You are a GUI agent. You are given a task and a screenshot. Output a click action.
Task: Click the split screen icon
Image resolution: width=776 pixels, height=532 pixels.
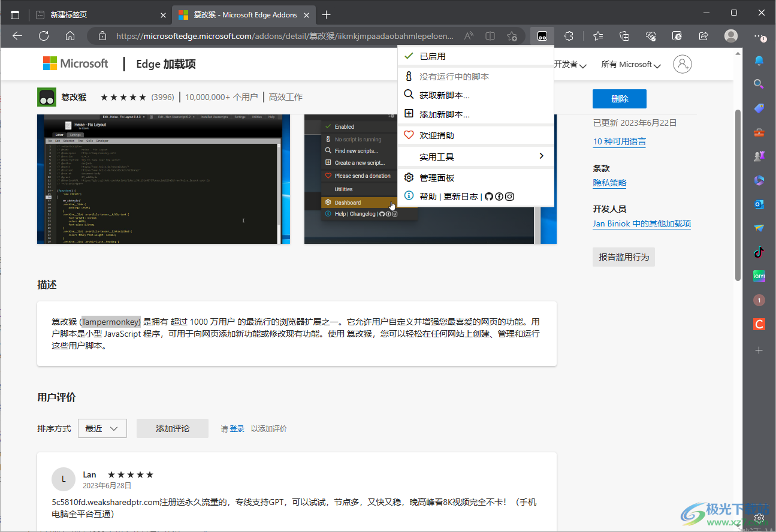pyautogui.click(x=490, y=36)
